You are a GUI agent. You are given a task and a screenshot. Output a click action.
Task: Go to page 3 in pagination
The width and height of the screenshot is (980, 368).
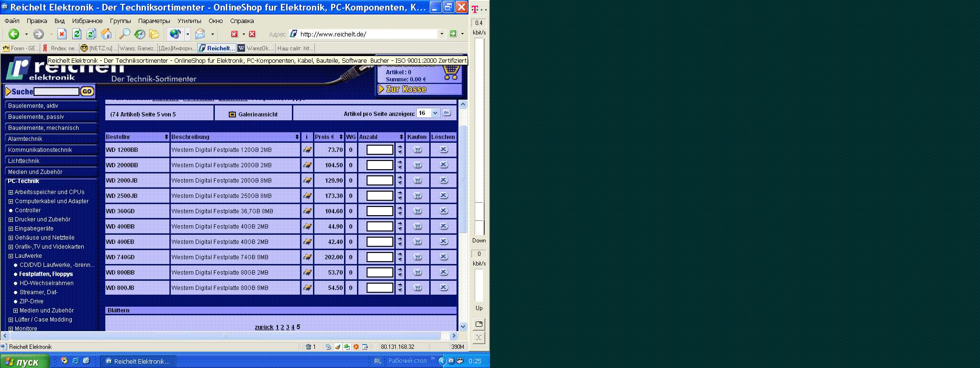288,327
